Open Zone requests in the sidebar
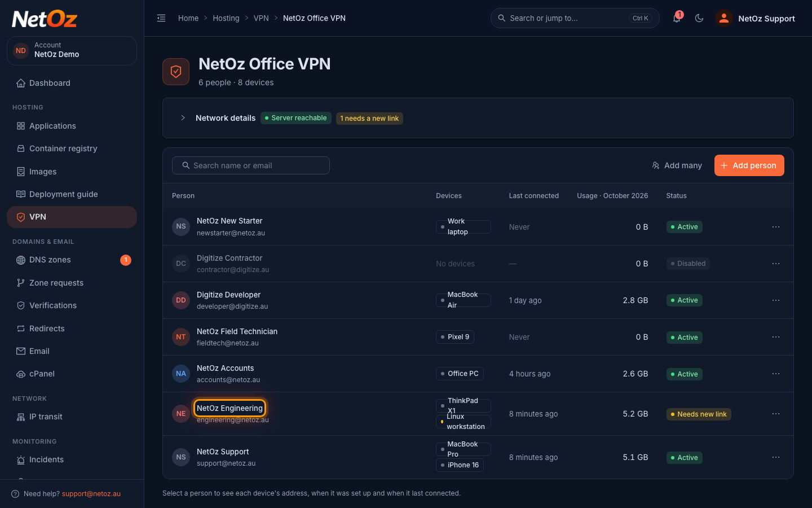This screenshot has height=508, width=812. (72, 283)
